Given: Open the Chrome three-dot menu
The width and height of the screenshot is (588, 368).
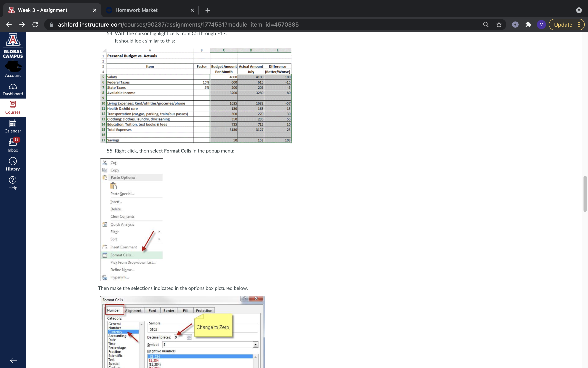Looking at the screenshot, I should (579, 25).
